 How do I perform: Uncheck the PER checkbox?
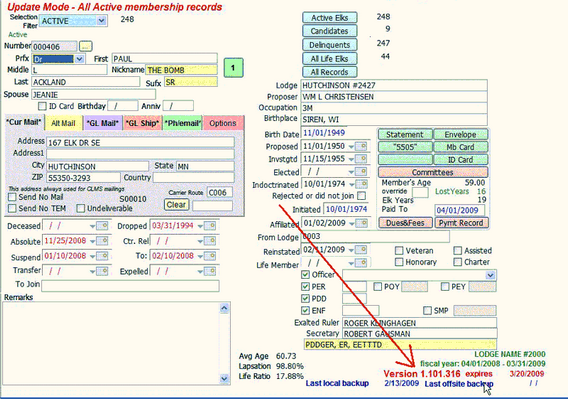click(x=305, y=287)
